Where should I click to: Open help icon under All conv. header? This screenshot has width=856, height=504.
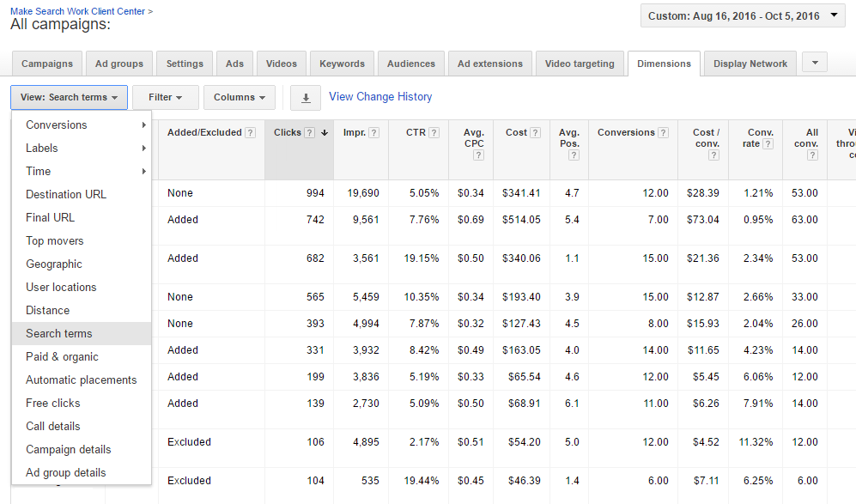(812, 155)
